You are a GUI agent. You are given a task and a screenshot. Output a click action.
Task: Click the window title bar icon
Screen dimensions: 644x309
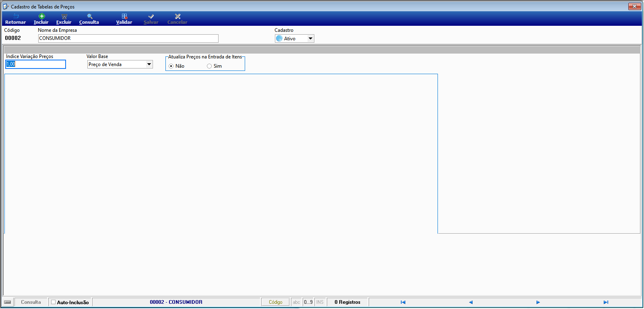[x=6, y=6]
